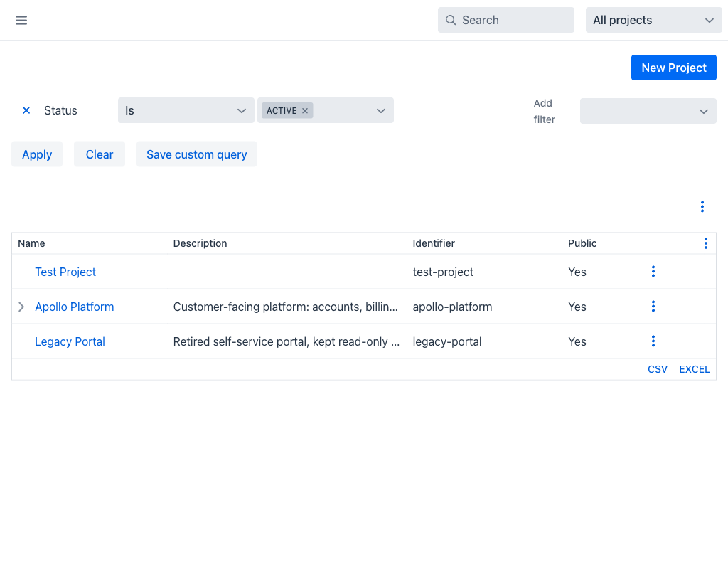Open the Apollo Platform link

click(74, 307)
